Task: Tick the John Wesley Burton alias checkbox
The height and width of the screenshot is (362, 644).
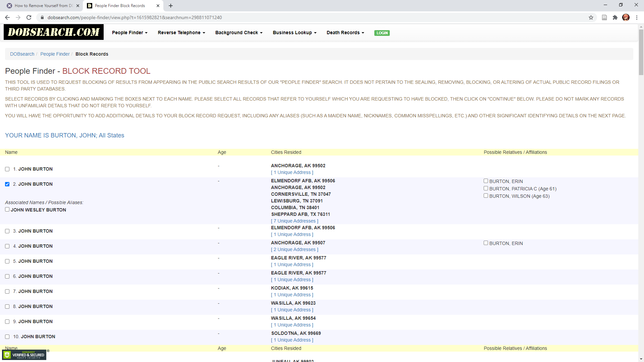Action: click(x=7, y=209)
